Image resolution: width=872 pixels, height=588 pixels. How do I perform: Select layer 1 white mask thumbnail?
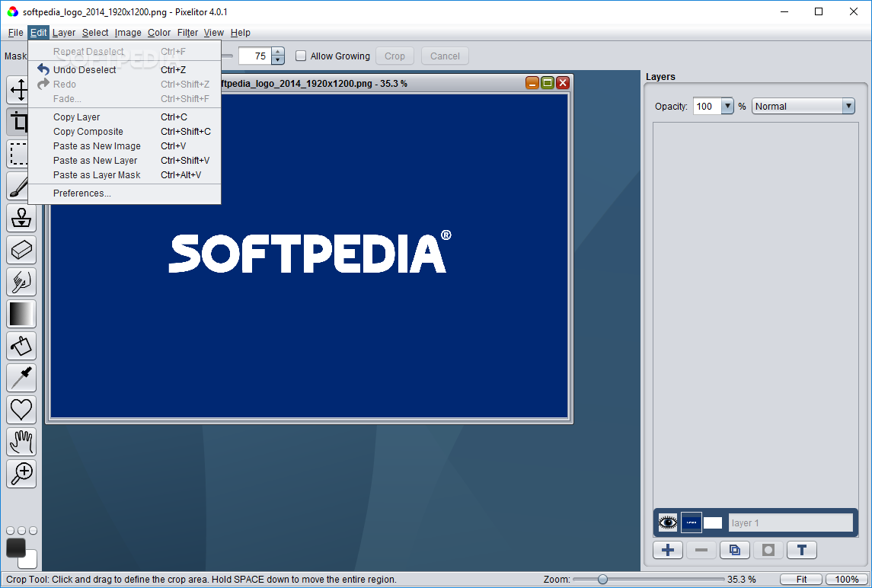point(712,523)
